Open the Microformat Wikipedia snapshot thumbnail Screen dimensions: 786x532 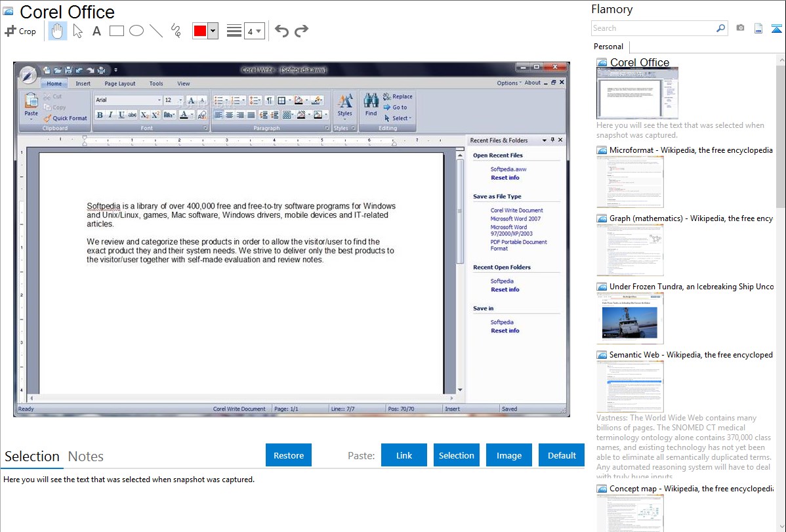click(x=630, y=182)
